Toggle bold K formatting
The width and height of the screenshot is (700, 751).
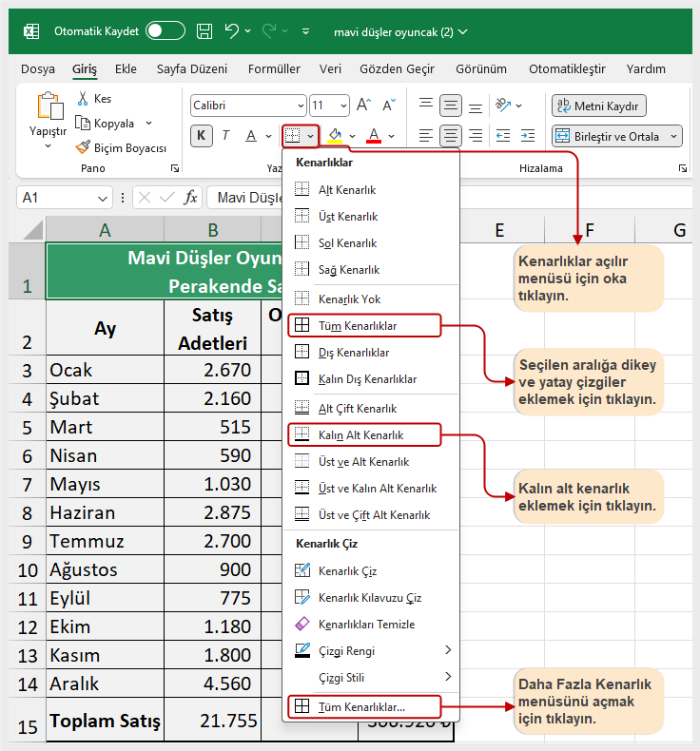pyautogui.click(x=202, y=136)
